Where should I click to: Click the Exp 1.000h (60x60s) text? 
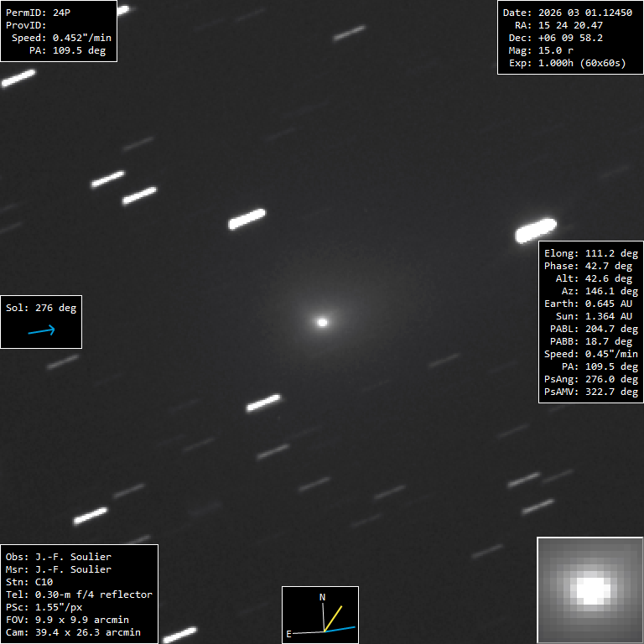tap(567, 63)
